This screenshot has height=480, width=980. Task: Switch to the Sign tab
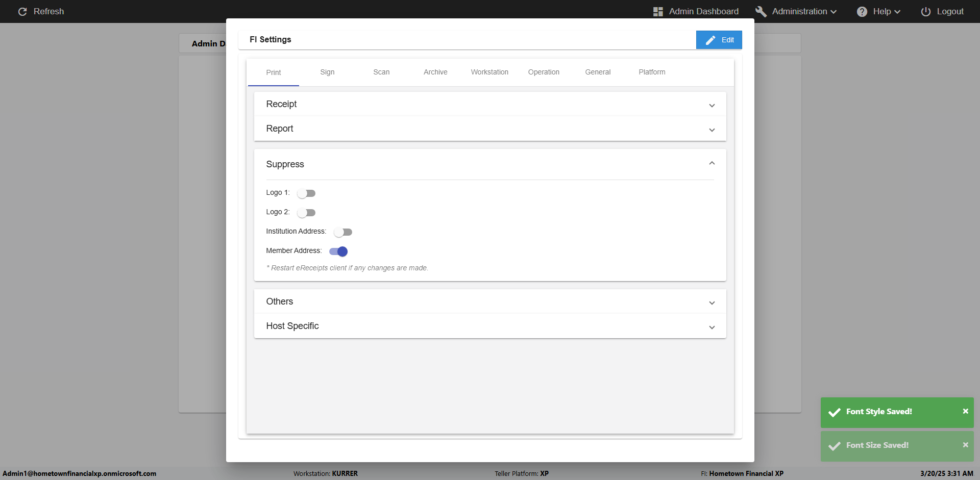[327, 72]
